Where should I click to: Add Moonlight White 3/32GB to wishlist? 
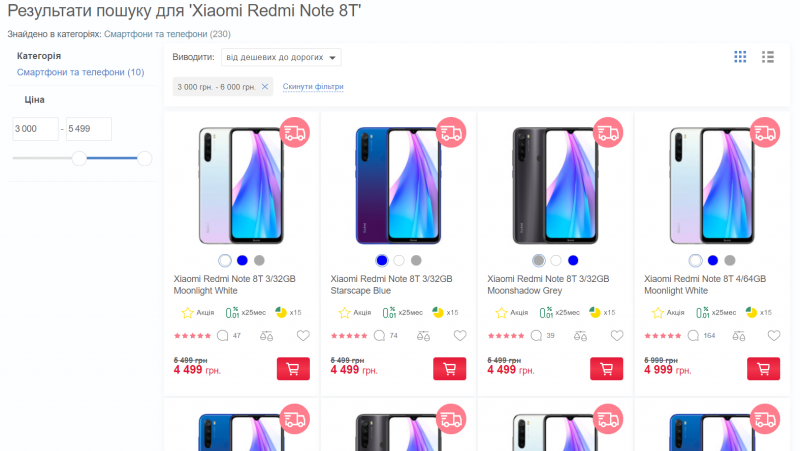click(x=303, y=335)
